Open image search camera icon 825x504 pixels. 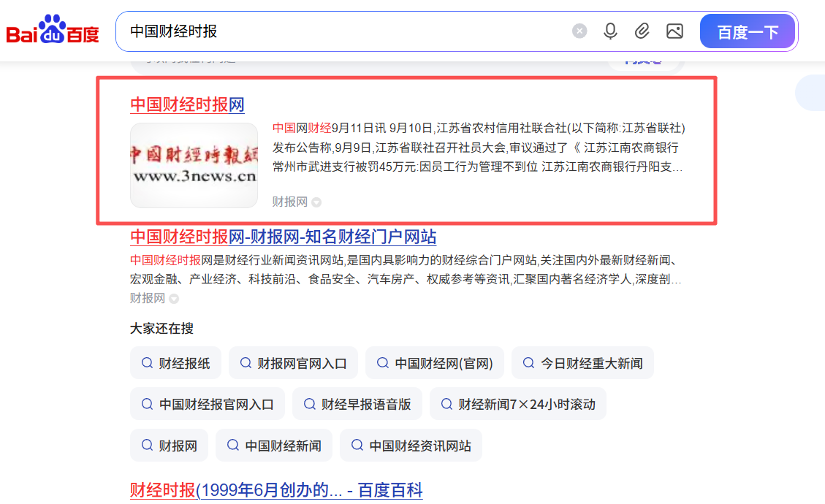click(674, 31)
